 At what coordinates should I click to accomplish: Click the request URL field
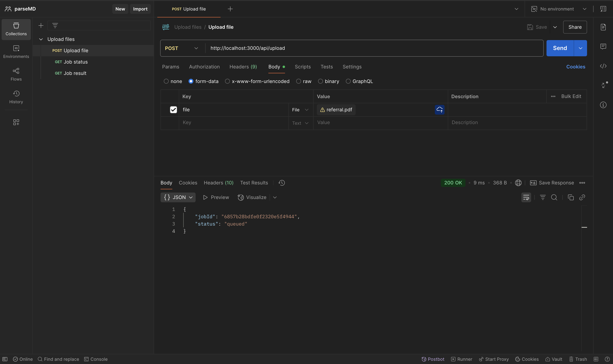375,48
